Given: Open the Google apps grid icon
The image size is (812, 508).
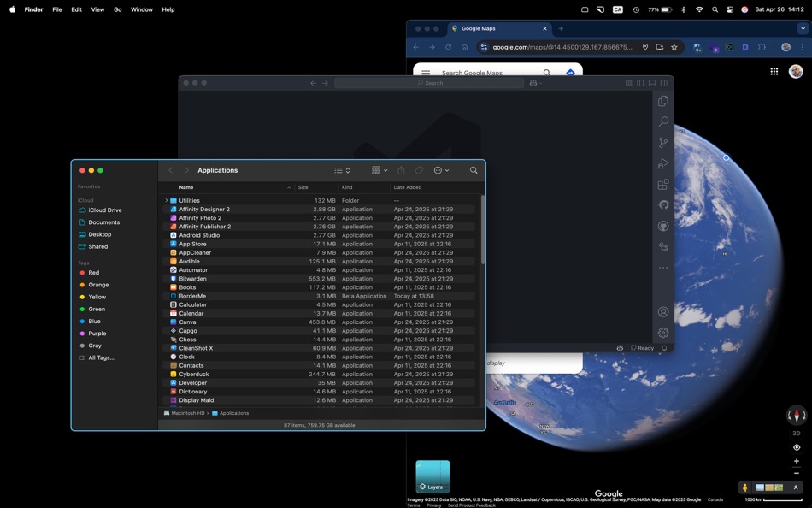Looking at the screenshot, I should 774,72.
